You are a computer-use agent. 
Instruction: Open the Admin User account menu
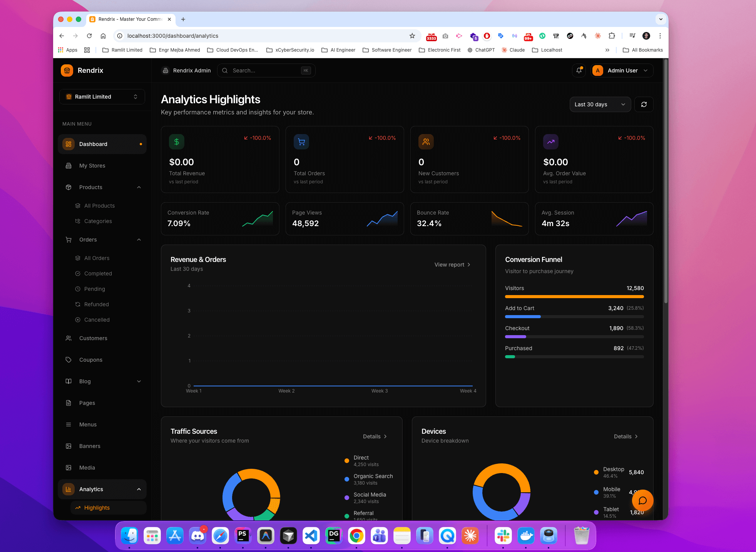coord(621,70)
